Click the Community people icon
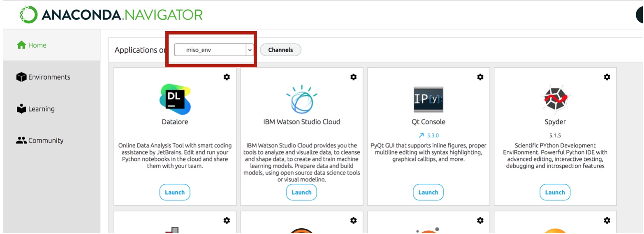The width and height of the screenshot is (644, 234). [x=21, y=140]
